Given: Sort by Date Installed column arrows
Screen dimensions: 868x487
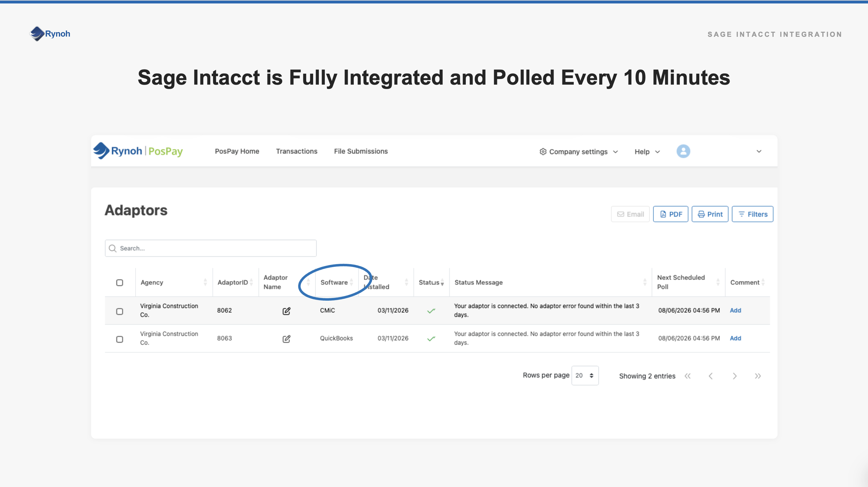Looking at the screenshot, I should point(406,282).
